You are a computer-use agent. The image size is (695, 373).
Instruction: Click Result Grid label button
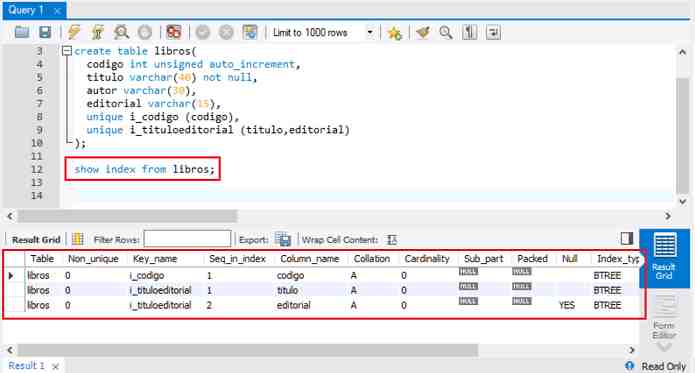[x=36, y=240]
